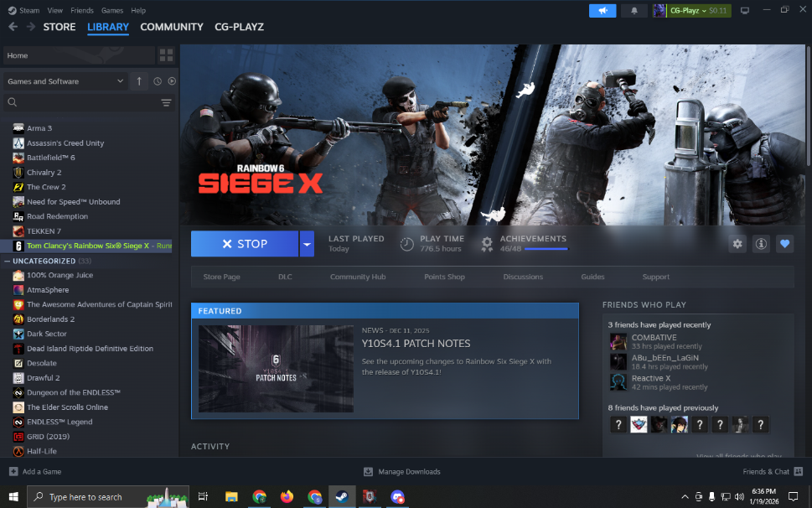Open the Discussions link
Viewport: 812px width, 508px height.
click(523, 277)
